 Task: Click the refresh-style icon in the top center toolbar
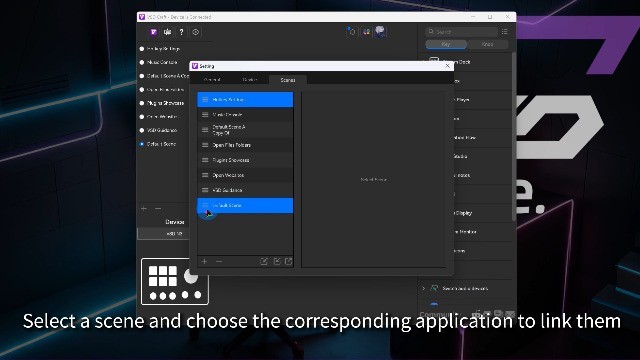[x=352, y=32]
